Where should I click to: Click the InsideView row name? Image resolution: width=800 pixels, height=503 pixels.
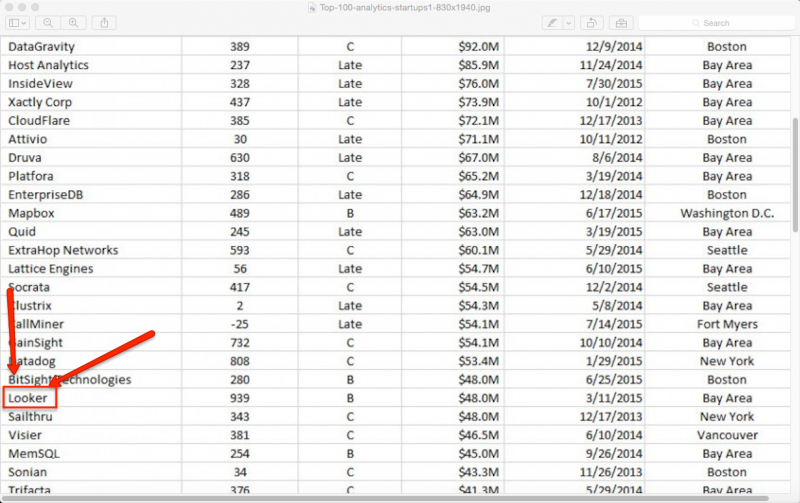pyautogui.click(x=40, y=84)
